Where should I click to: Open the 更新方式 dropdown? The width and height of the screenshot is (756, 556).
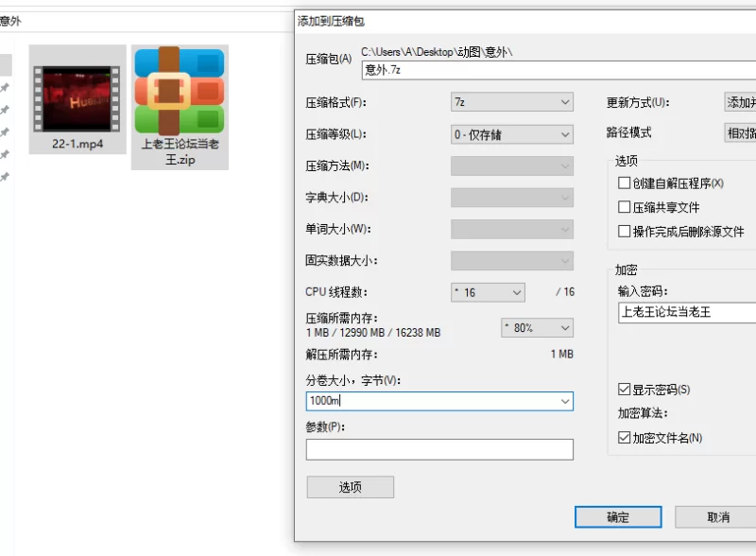(x=740, y=102)
